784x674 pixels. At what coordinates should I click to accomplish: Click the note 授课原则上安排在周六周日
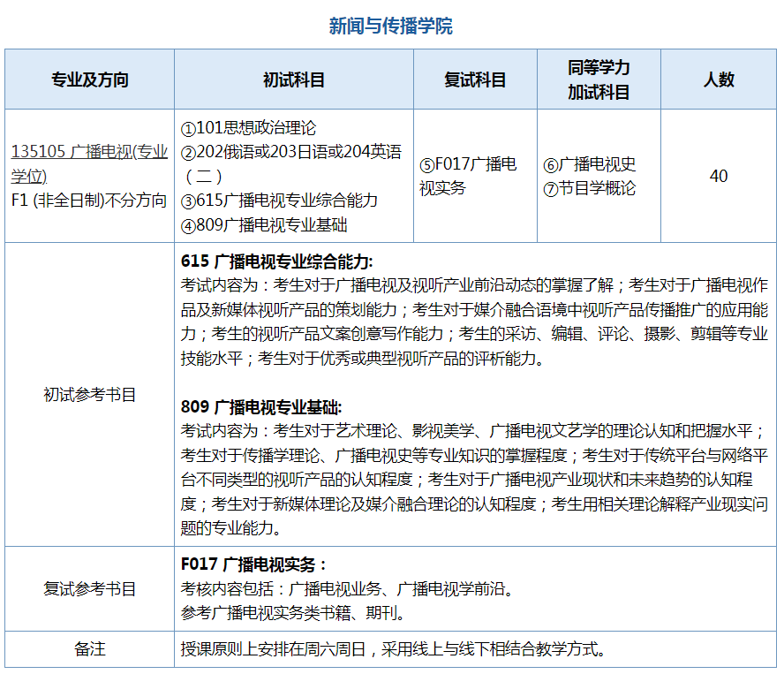pyautogui.click(x=274, y=649)
